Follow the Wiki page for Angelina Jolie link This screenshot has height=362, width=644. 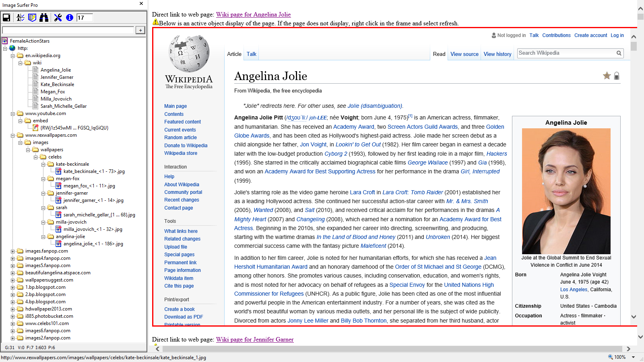pos(253,14)
